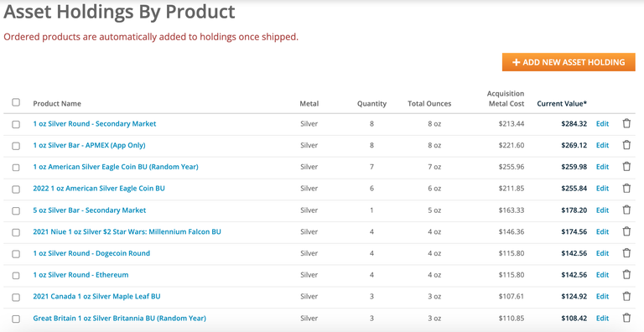644x332 pixels.
Task: Delete the 2021 Canada Maple Leaf holding
Action: (626, 296)
